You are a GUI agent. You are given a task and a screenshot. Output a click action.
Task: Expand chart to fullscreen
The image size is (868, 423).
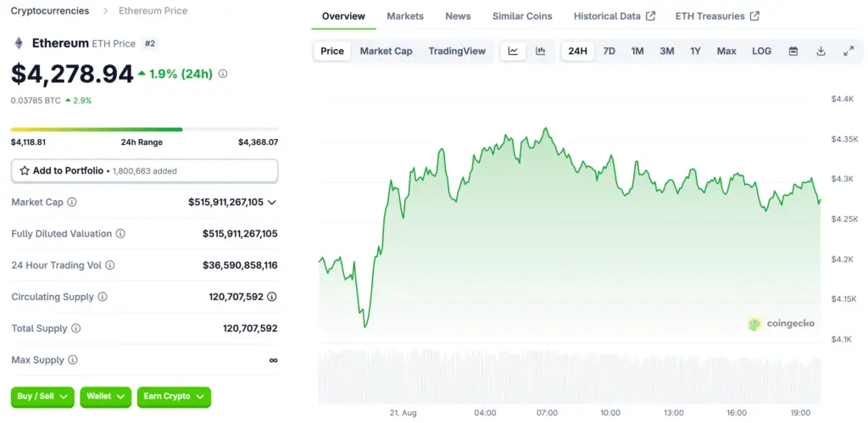pos(849,51)
